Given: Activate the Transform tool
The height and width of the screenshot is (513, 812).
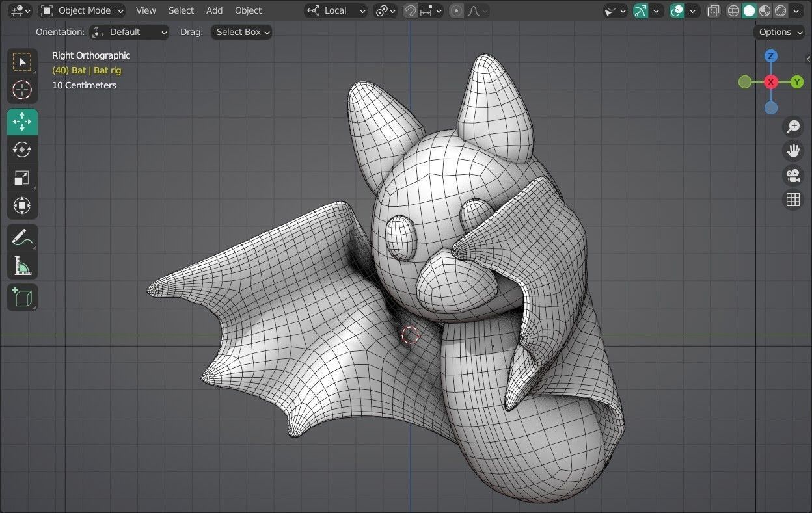Looking at the screenshot, I should [22, 205].
